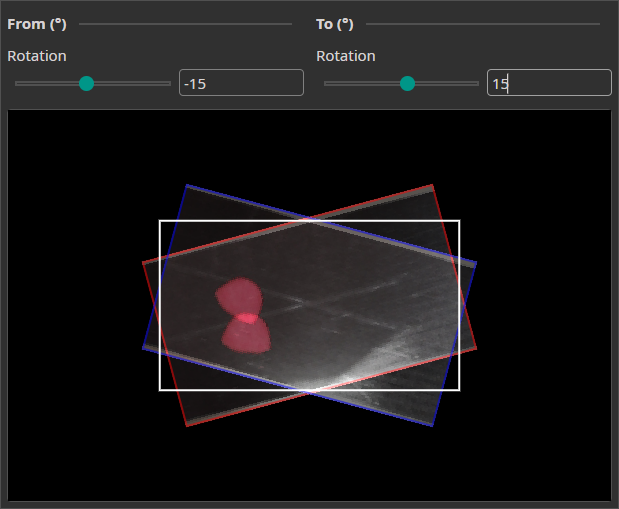
Task: Select the "To (°)" section heading
Action: [335, 24]
